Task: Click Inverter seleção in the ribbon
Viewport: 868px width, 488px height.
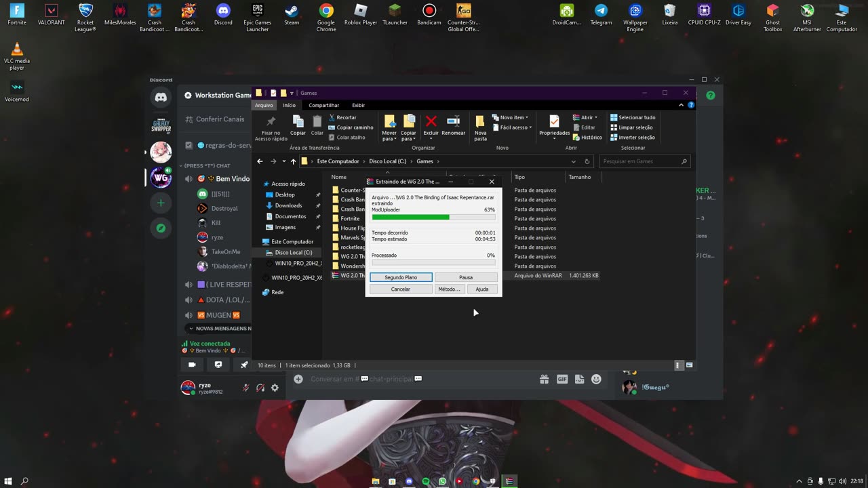Action: click(633, 138)
